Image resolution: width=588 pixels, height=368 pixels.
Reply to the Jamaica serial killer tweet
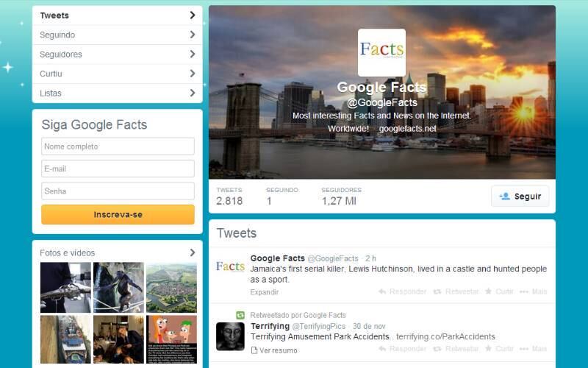pos(402,291)
